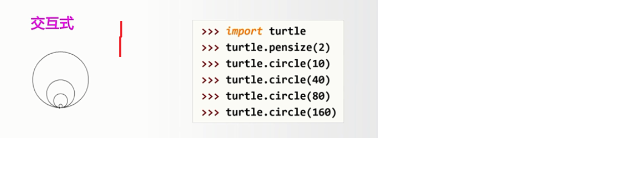Screen dimensions: 644x194
Task: Click the prompt arrows before turtle.circle(40)
Action: [x=210, y=80]
